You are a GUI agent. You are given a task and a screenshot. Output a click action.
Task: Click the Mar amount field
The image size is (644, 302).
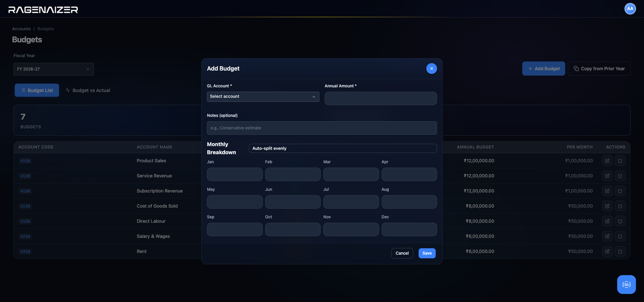pyautogui.click(x=351, y=174)
